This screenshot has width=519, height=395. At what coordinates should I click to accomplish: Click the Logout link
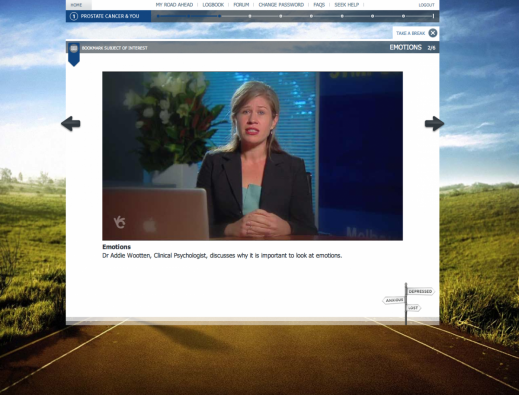426,5
